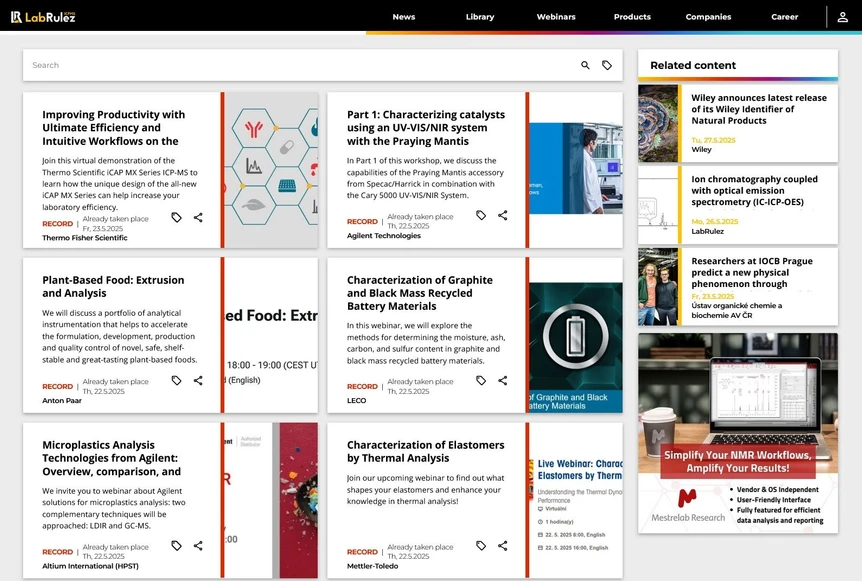Viewport: 862px width, 581px height.
Task: Tag the Characterizing catalysts webinar card
Action: click(x=480, y=215)
